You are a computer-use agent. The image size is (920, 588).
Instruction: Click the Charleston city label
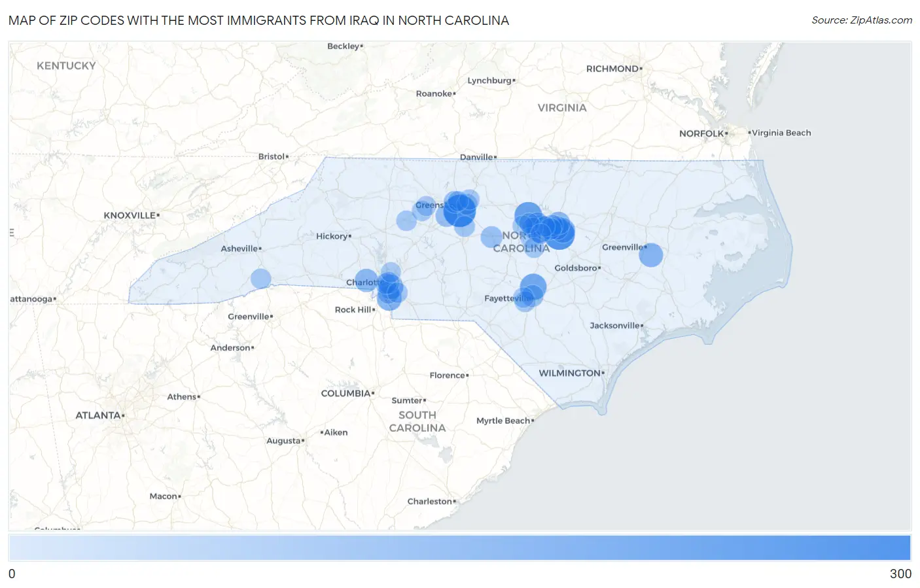point(430,501)
